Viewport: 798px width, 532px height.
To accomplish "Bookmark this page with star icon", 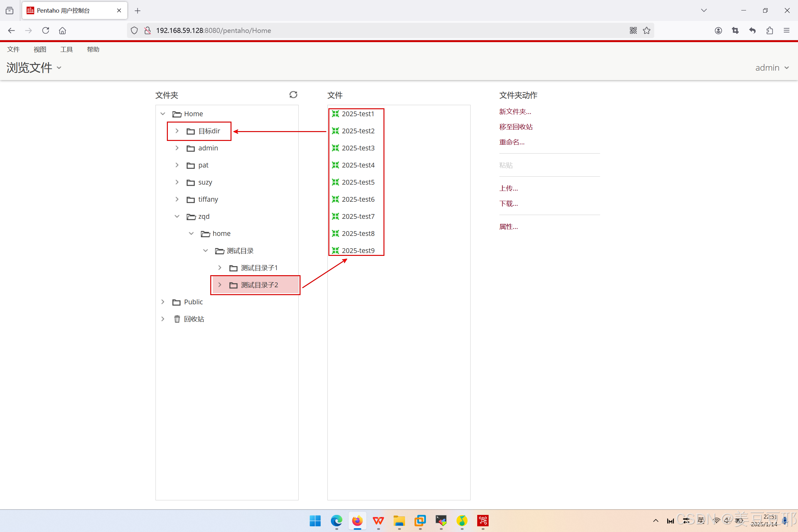I will point(647,30).
